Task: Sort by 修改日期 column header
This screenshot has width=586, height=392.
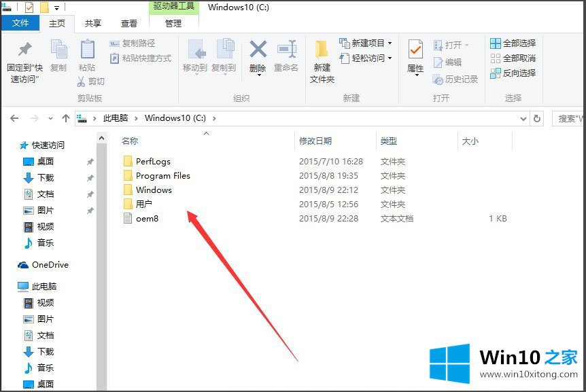Action: [315, 141]
